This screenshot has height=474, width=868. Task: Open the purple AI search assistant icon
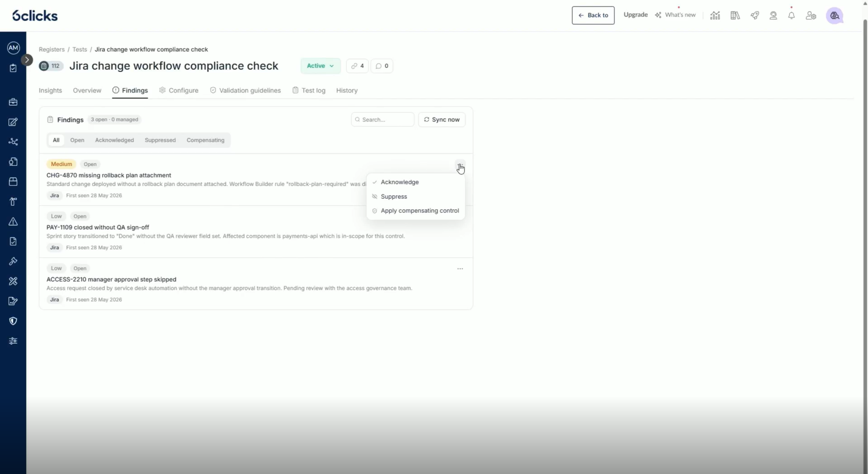coord(835,15)
